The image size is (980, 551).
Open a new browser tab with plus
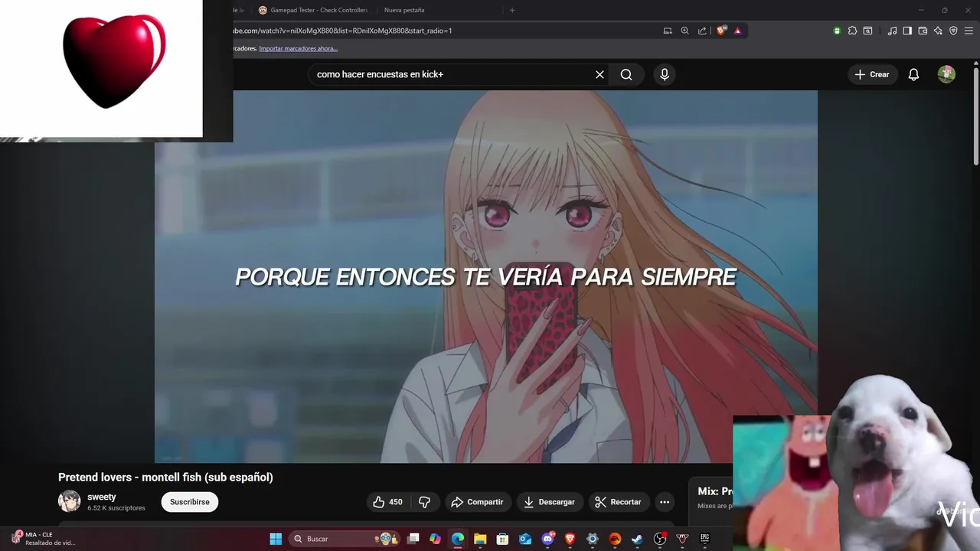(x=512, y=10)
